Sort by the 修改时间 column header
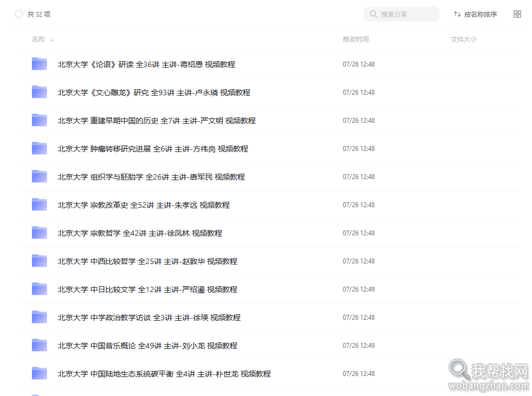Screen dimensions: 532x396 coord(356,39)
